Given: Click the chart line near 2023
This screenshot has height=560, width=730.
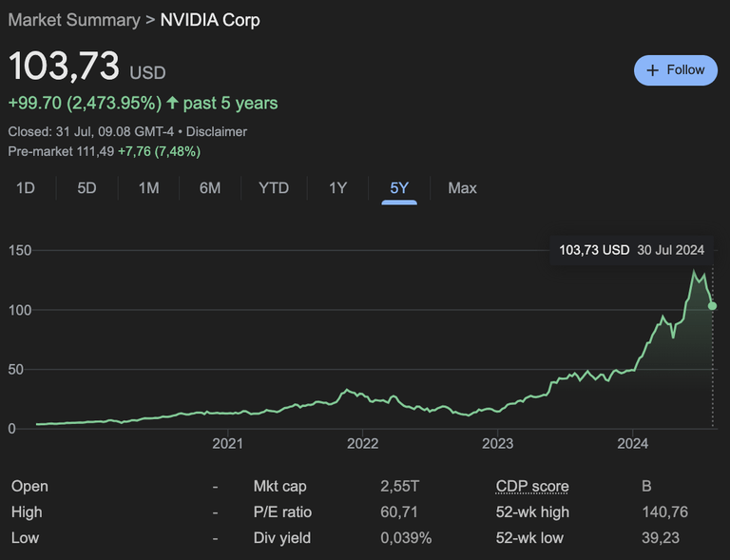Looking at the screenshot, I should (x=498, y=409).
